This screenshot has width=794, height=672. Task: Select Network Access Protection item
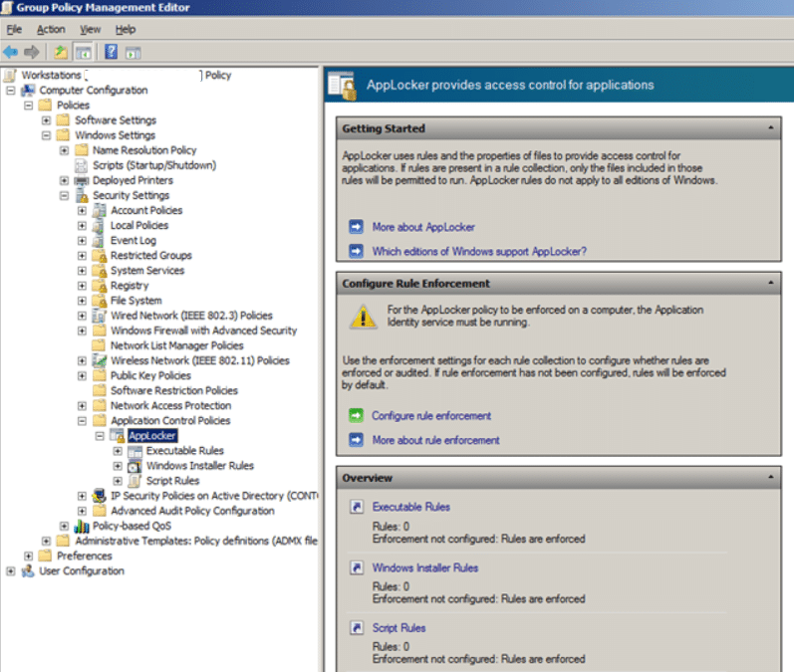click(170, 406)
